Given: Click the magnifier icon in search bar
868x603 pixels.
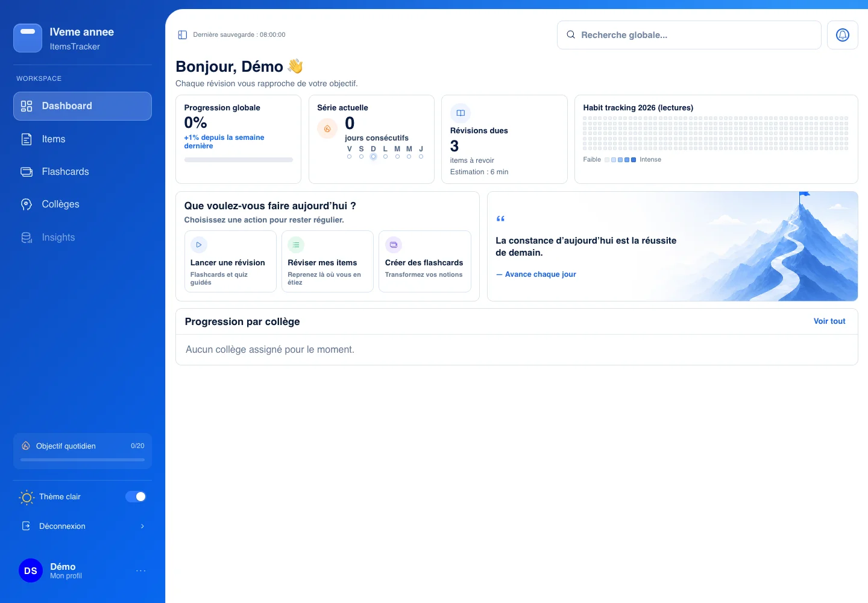Looking at the screenshot, I should (x=571, y=35).
